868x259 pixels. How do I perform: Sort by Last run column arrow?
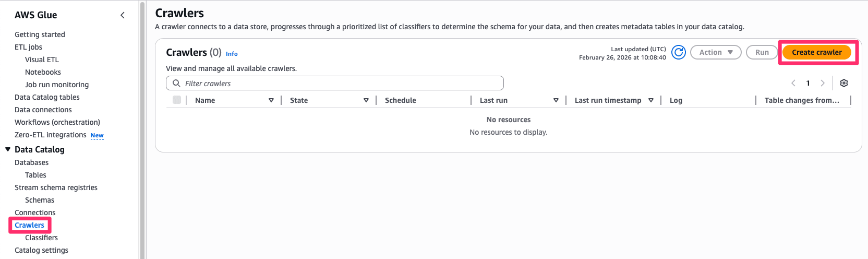[556, 100]
